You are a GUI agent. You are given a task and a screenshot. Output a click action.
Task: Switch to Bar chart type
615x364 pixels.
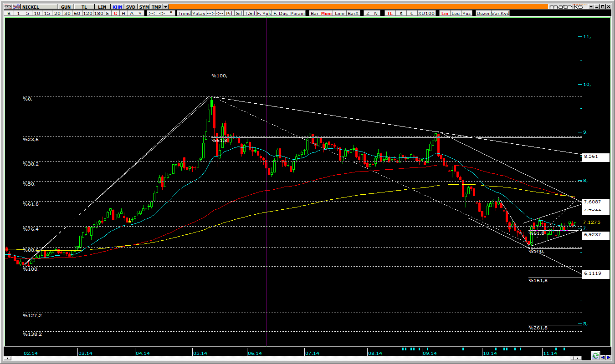click(x=315, y=13)
